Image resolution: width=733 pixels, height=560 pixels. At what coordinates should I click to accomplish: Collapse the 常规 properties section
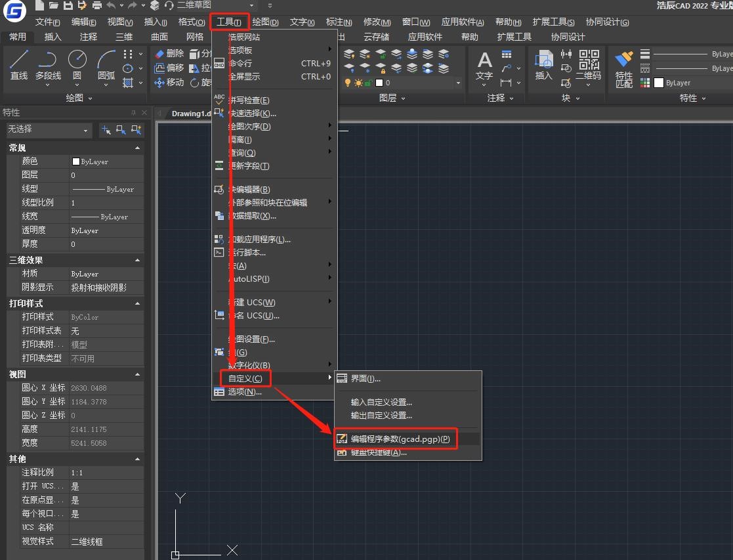click(137, 148)
